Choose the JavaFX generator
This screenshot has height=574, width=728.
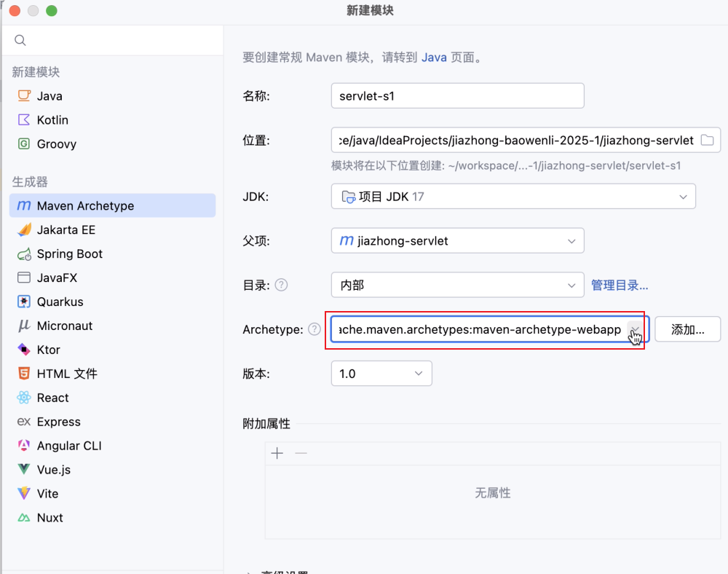[x=112, y=278]
